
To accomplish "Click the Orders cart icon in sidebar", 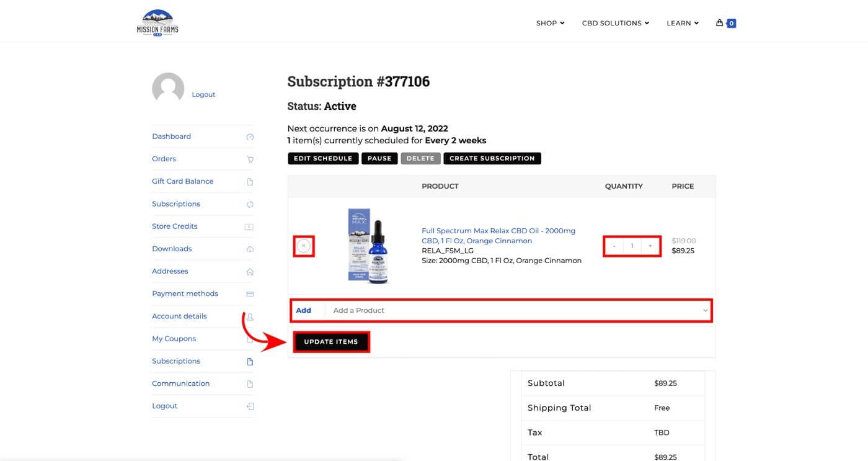I will point(250,159).
